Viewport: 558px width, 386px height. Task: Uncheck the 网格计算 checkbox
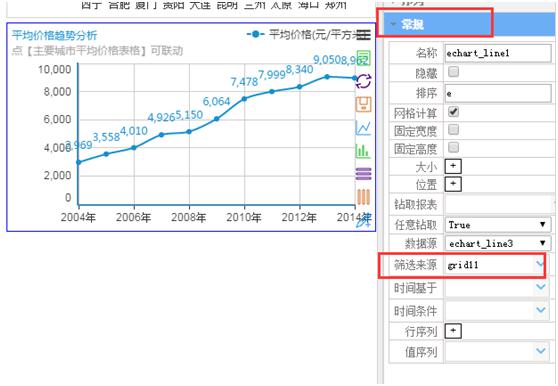[453, 112]
